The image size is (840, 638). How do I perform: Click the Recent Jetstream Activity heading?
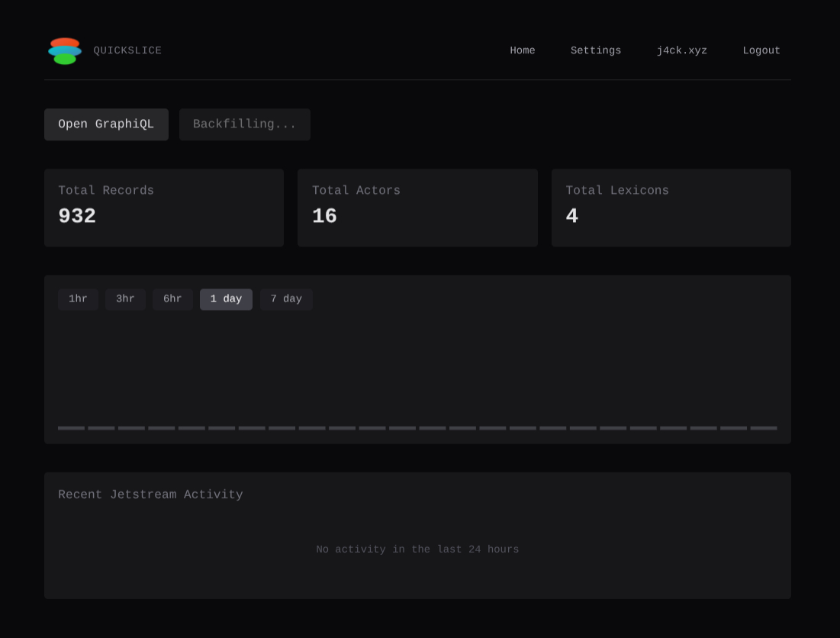tap(150, 495)
